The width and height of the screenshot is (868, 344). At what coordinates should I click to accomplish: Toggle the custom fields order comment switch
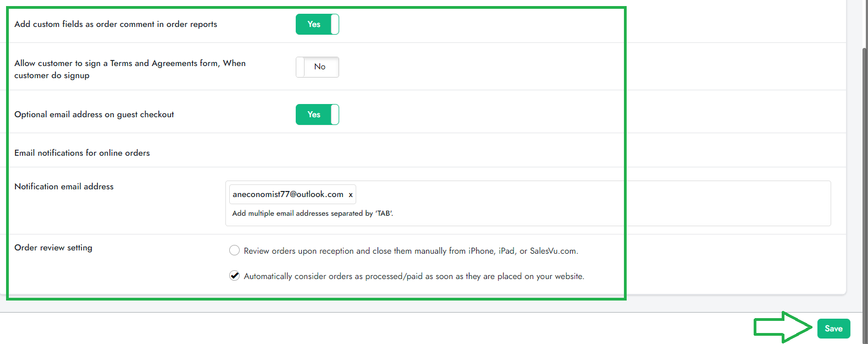click(x=317, y=24)
